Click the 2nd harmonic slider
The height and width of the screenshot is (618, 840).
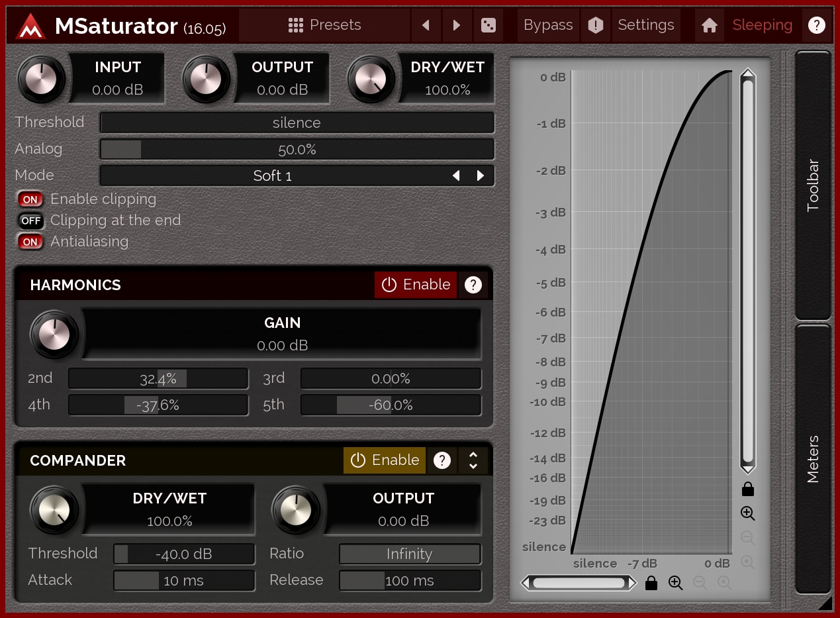click(x=158, y=379)
